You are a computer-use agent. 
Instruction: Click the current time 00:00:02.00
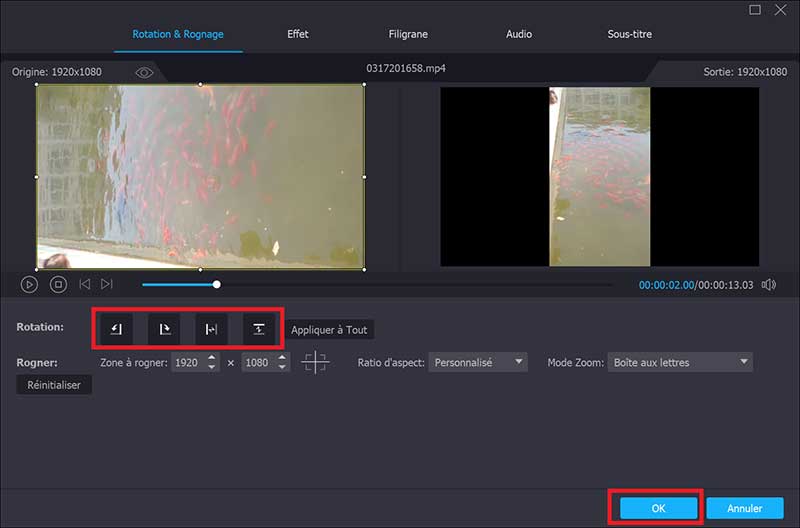666,285
